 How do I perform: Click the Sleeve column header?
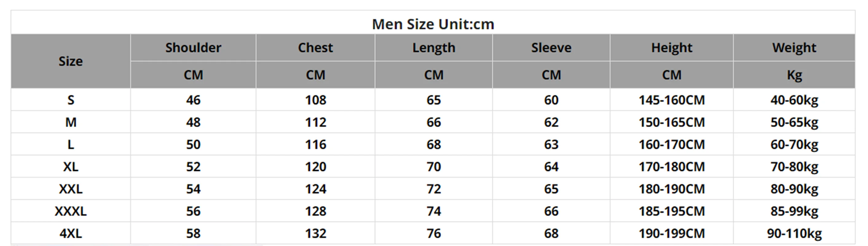tap(551, 48)
